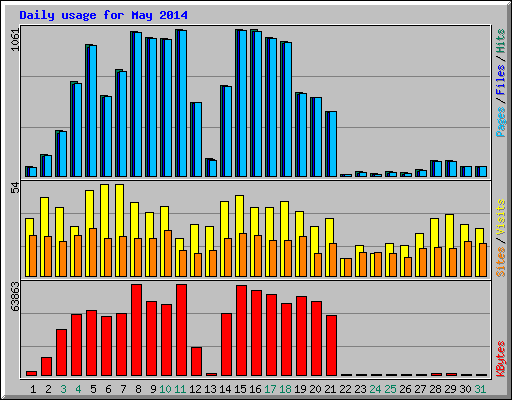Click the yellow visits bar for day 7

coord(119,230)
